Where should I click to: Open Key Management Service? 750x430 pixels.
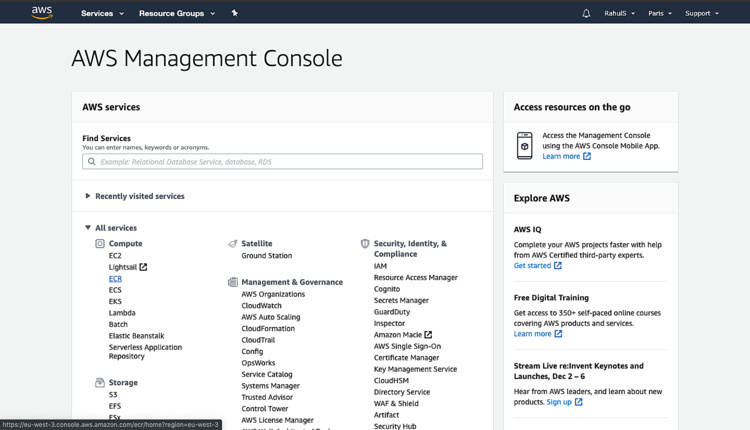point(415,369)
